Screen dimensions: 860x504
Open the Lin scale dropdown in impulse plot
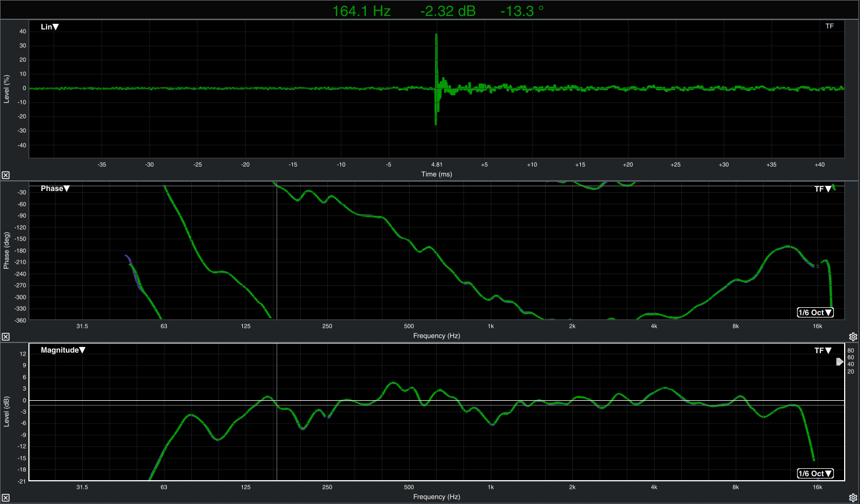click(50, 27)
